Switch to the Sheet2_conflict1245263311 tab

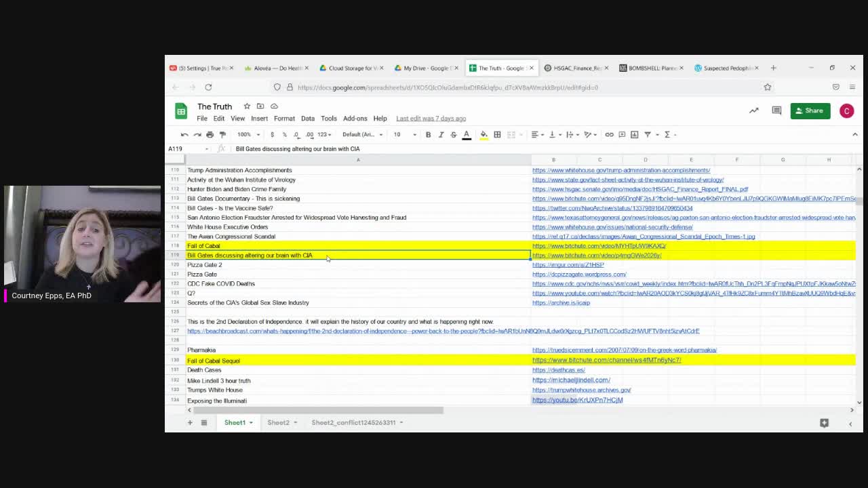tap(353, 423)
